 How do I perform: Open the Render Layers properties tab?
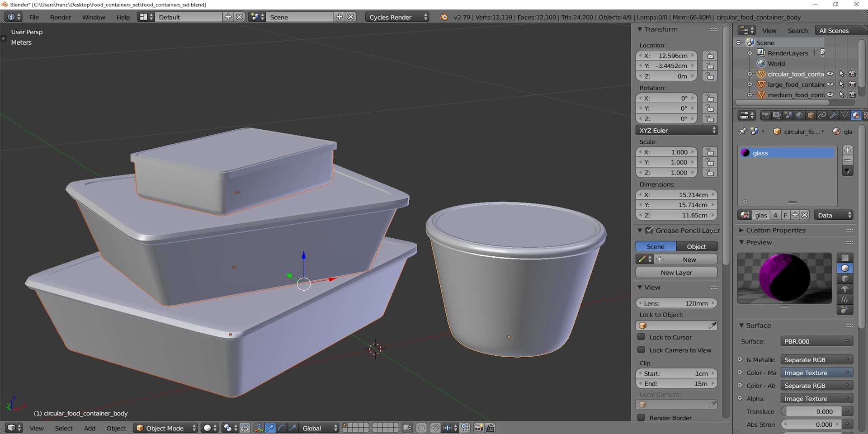(777, 115)
